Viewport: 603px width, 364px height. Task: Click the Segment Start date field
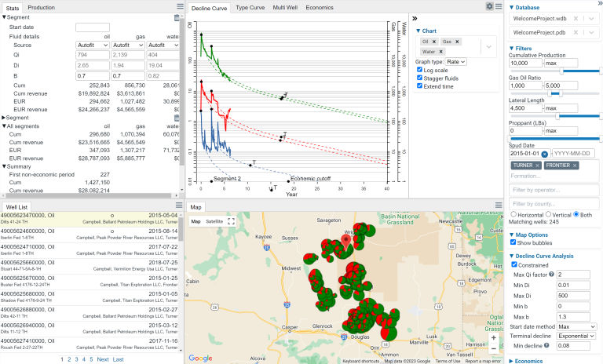(x=93, y=27)
